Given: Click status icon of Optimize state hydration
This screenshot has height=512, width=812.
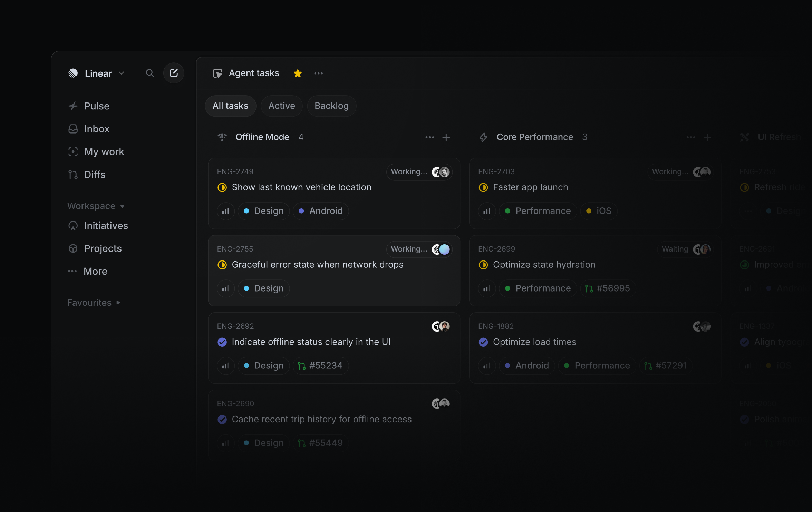Looking at the screenshot, I should click(483, 265).
